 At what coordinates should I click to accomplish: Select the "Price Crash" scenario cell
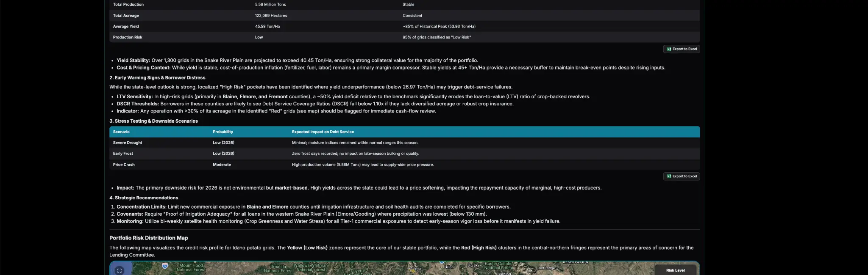click(x=124, y=165)
